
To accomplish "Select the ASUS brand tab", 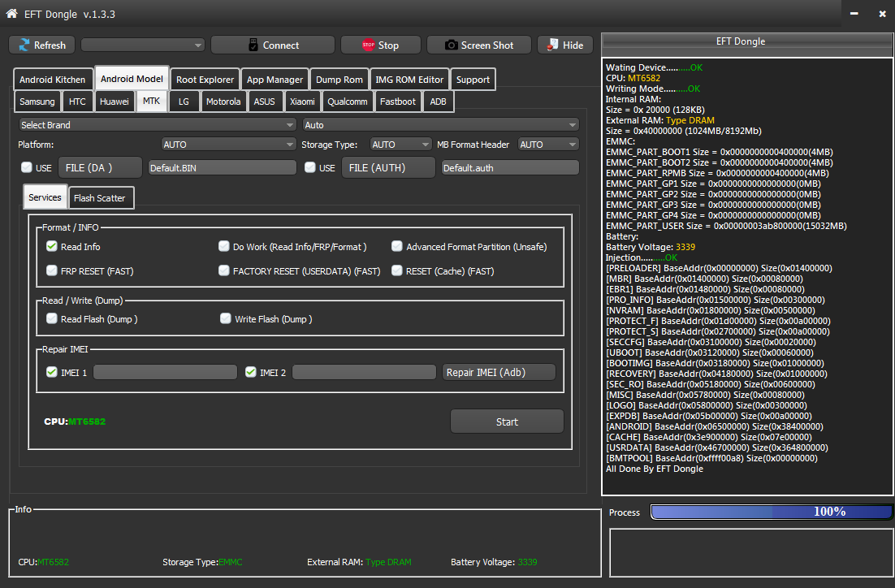I will [x=264, y=102].
